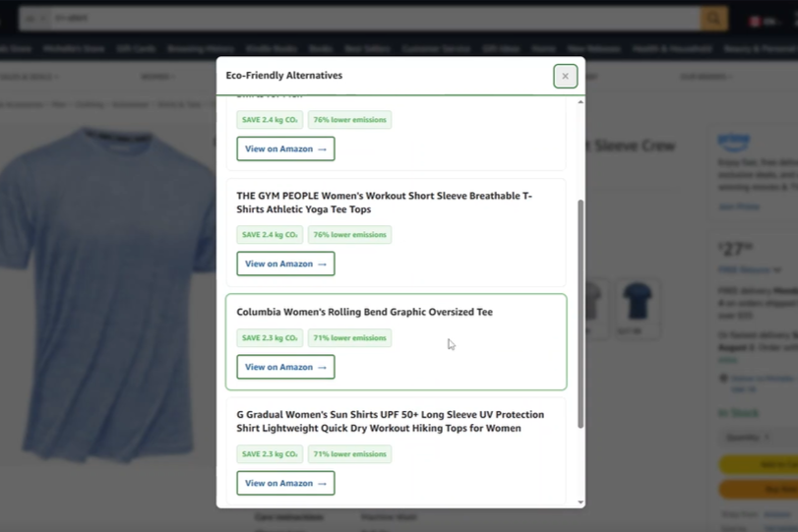
Task: Click the Amazon search magnifier button
Action: 713,19
